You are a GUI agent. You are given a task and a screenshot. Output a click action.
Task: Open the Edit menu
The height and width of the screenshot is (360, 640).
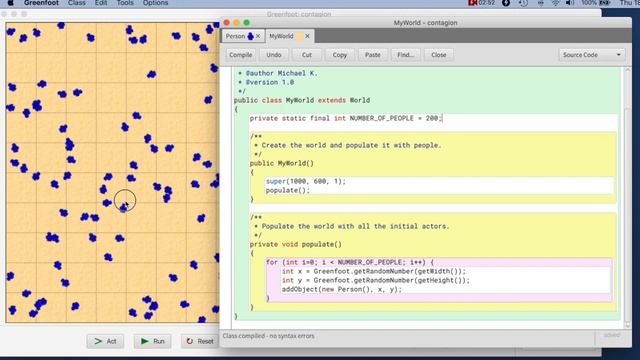point(101,3)
